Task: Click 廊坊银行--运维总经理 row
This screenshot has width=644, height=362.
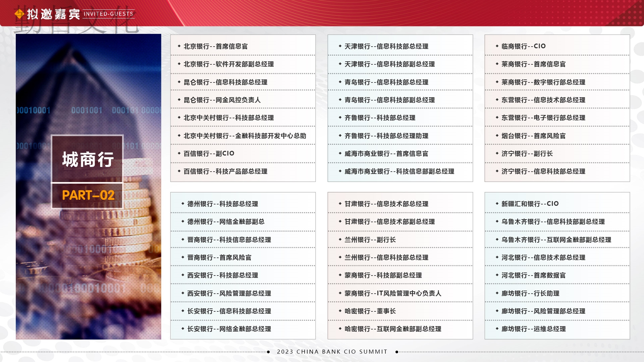Action: point(533,329)
